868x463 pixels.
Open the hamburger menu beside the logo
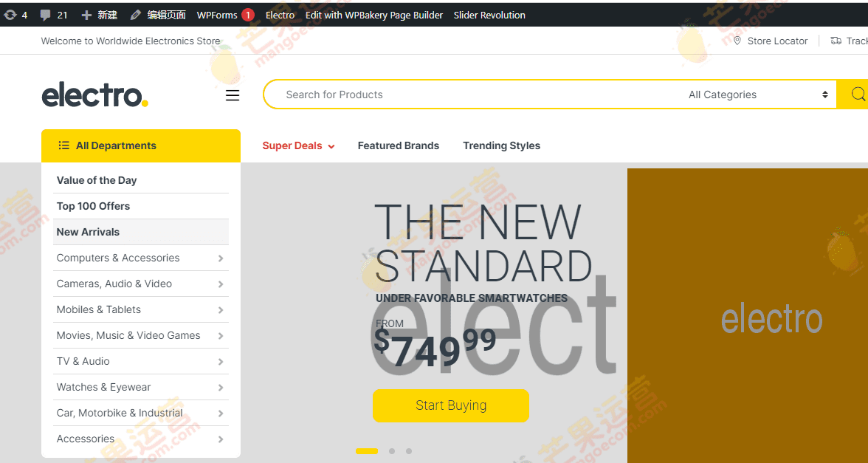(x=232, y=95)
